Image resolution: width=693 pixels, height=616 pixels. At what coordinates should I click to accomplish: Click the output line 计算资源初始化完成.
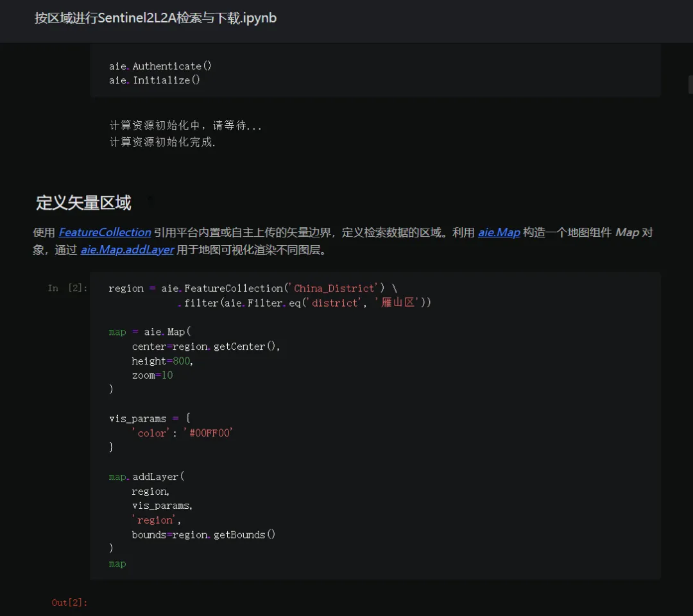[162, 142]
